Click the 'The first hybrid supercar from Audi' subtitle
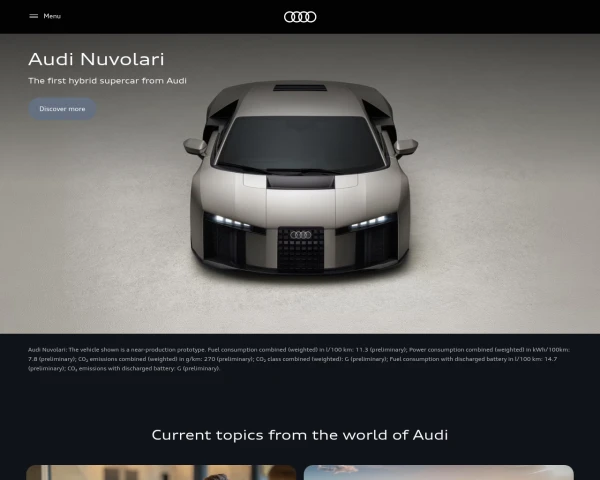600x480 pixels. tap(108, 81)
